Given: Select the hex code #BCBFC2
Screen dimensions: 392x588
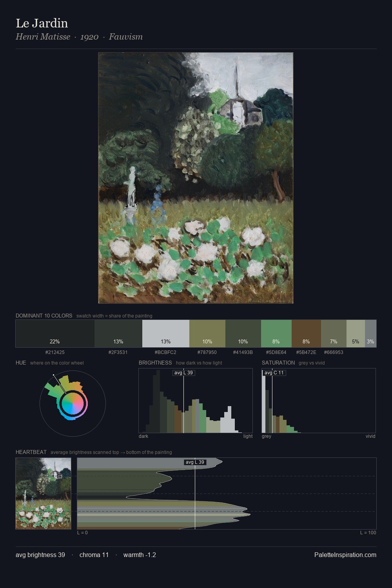Looking at the screenshot, I should pos(165,352).
